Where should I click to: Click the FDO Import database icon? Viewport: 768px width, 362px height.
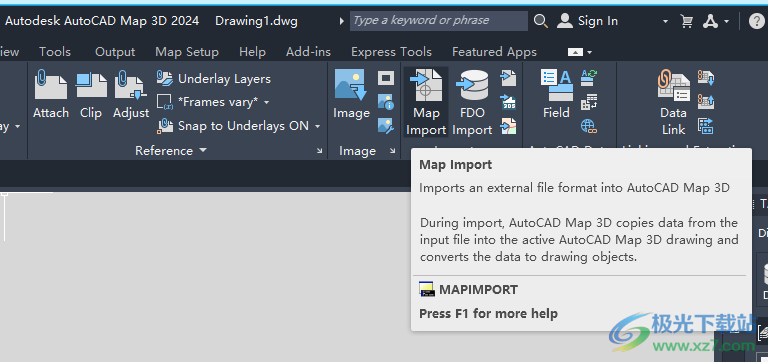coord(472,85)
